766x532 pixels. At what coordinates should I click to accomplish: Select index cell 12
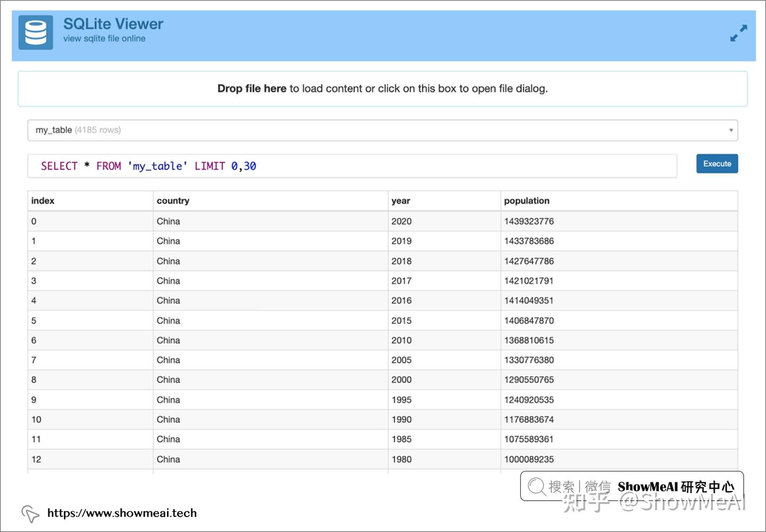tap(90, 460)
